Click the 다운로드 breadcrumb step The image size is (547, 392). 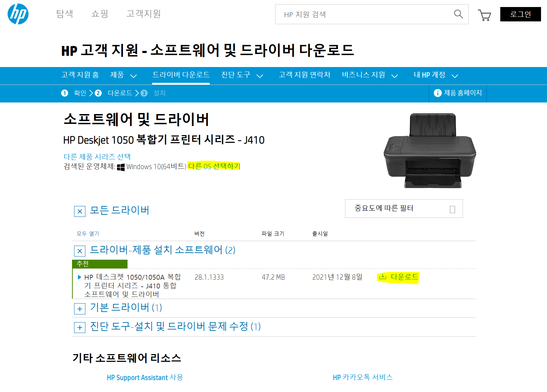tap(120, 93)
